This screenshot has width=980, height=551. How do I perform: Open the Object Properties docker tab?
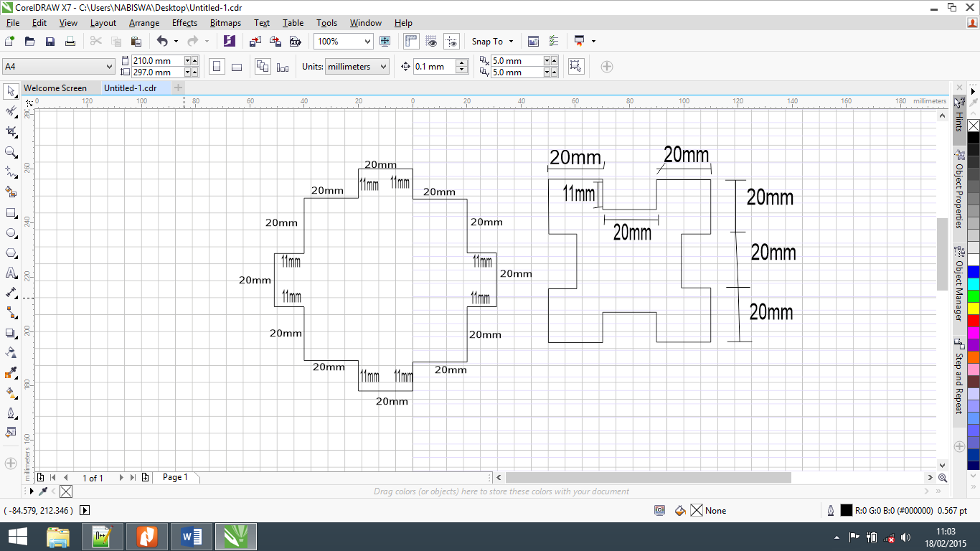pos(958,189)
